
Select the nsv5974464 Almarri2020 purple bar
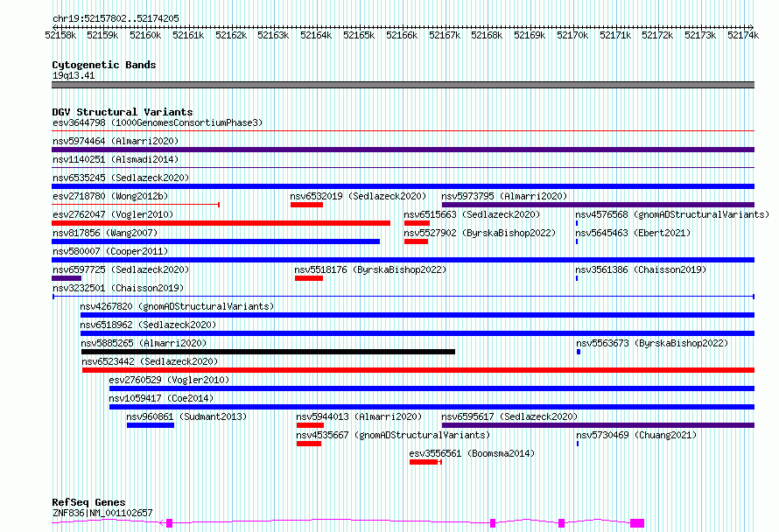[403, 150]
